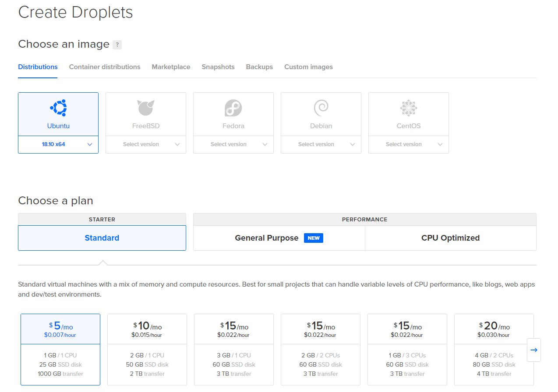Click the FreeBSD distribution label
Screen dimensions: 558x392
pos(146,126)
